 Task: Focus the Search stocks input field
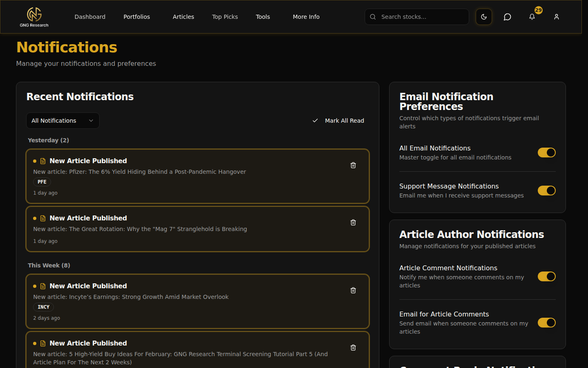pos(417,17)
